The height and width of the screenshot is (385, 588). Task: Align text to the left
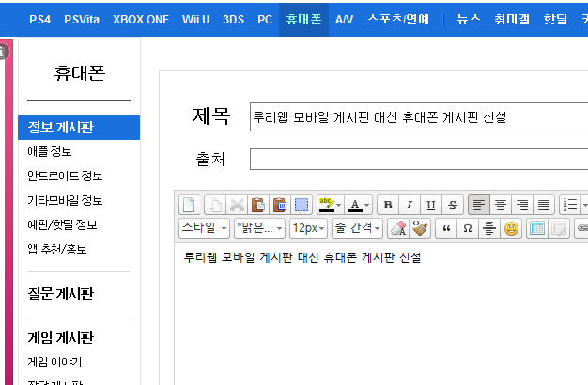click(x=478, y=205)
